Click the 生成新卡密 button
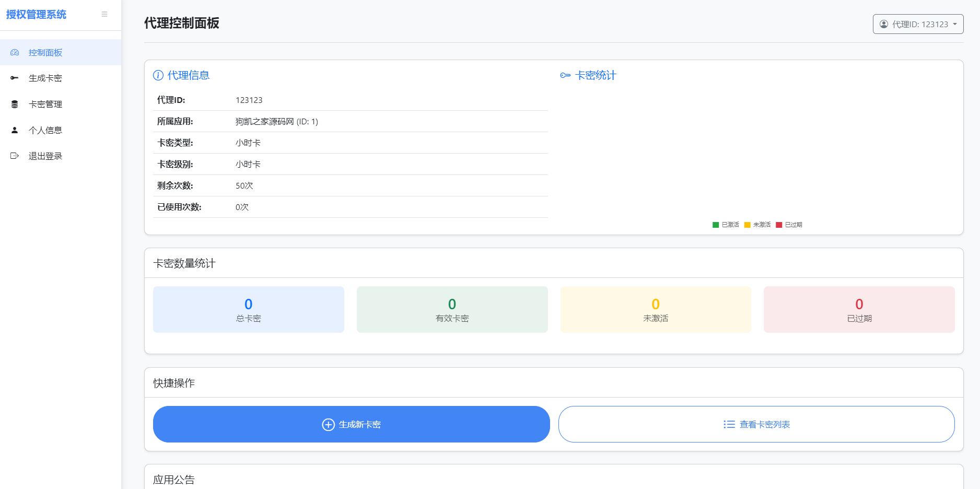Viewport: 980px width, 489px height. [x=351, y=424]
